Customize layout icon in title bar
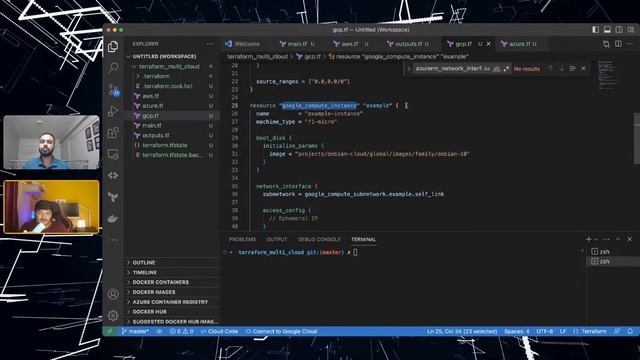Screen dimensions: 640x360 point(631,29)
